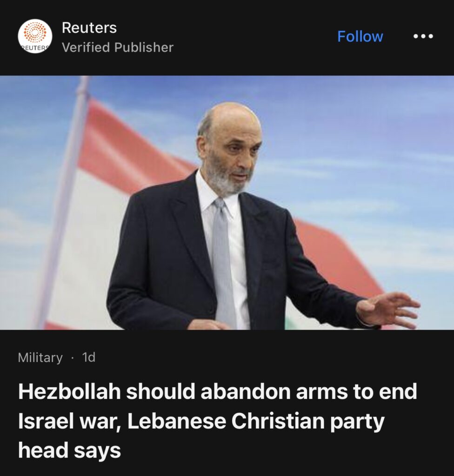Click the speaker's gray tie in photo
Image resolution: width=454 pixels, height=476 pixels.
coord(223,261)
